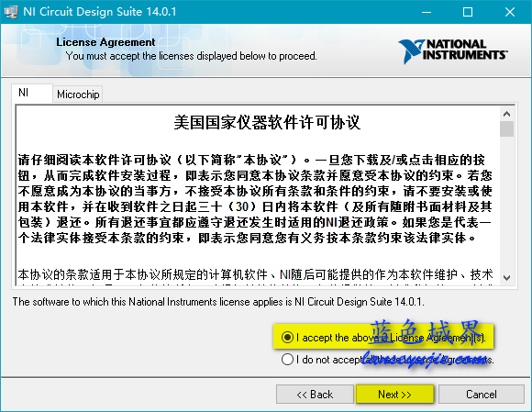Screen dimensions: 532x412
Task: Choose 'I accept the above License Agreement(s)' option
Action: click(x=383, y=338)
